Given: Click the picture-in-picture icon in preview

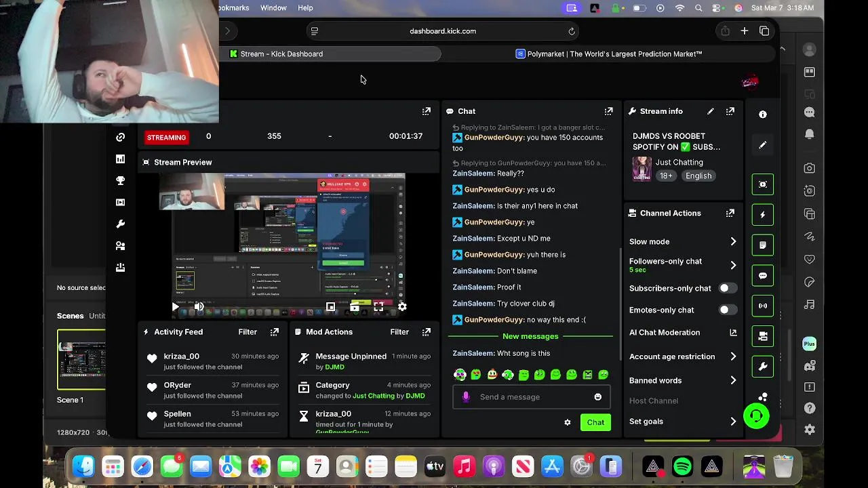Looking at the screenshot, I should tap(330, 307).
